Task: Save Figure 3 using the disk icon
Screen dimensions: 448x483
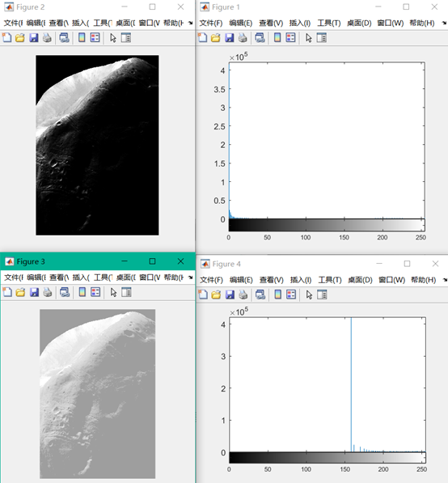Action: click(x=34, y=292)
